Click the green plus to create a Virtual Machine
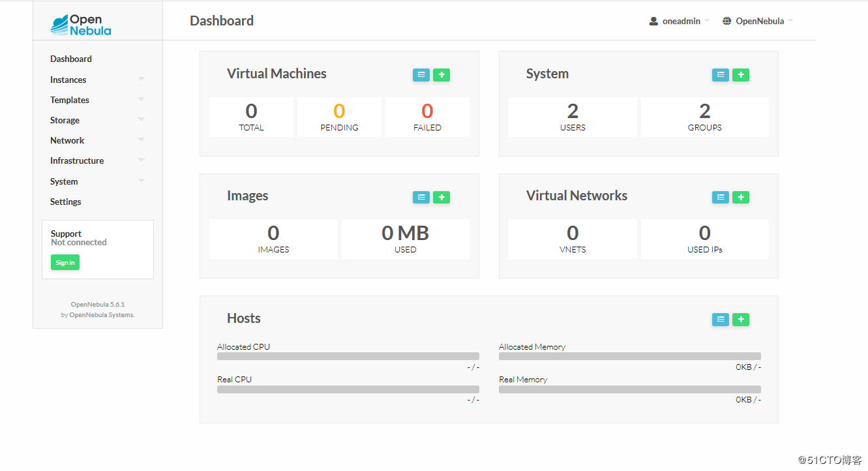 click(x=441, y=75)
